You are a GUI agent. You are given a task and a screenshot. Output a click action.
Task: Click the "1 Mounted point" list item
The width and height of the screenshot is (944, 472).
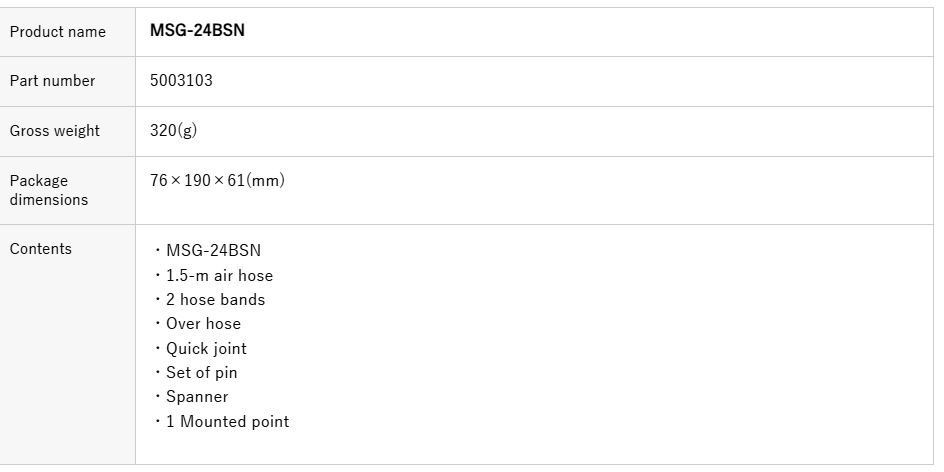pos(227,422)
